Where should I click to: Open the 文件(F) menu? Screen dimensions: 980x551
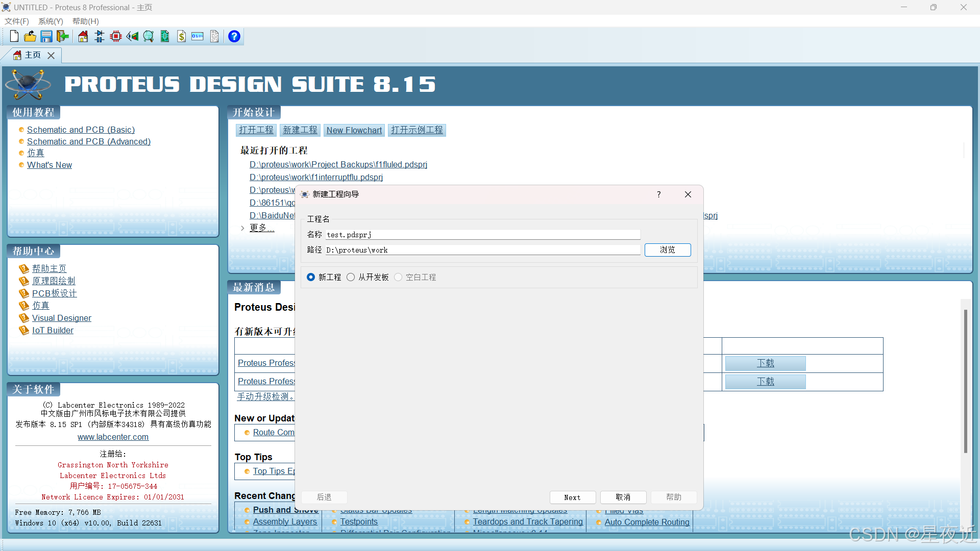click(x=16, y=21)
